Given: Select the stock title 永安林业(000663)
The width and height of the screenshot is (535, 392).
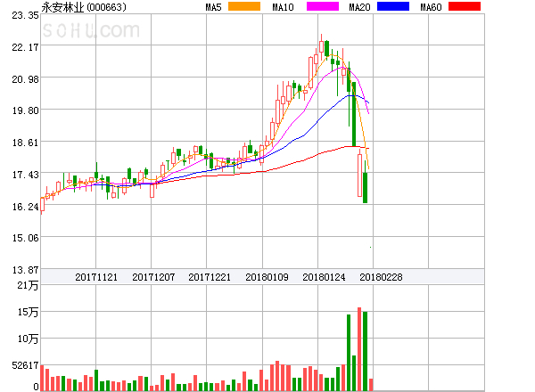Looking at the screenshot, I should (84, 7).
